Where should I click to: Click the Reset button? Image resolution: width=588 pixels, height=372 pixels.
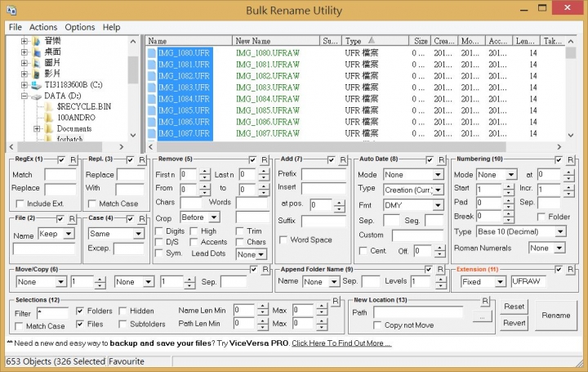point(514,307)
